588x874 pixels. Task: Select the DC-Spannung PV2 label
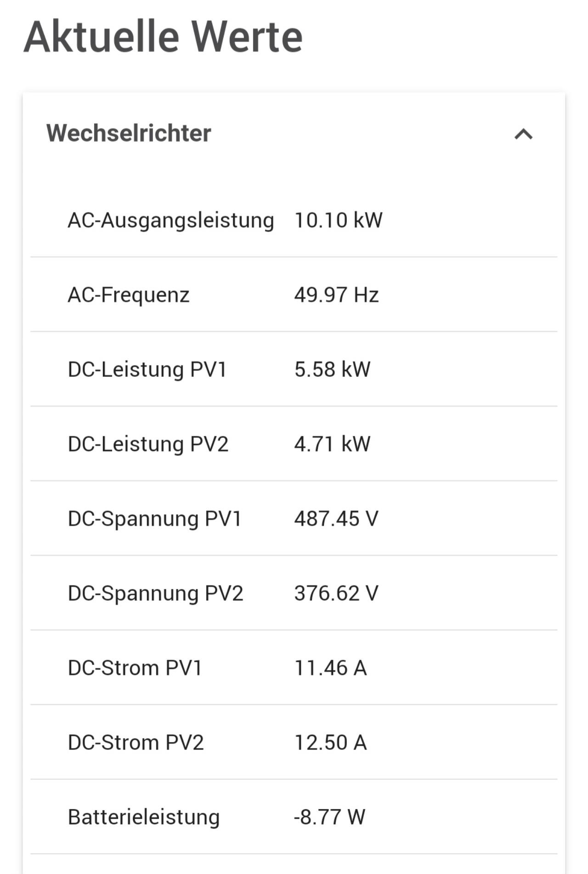pyautogui.click(x=155, y=593)
